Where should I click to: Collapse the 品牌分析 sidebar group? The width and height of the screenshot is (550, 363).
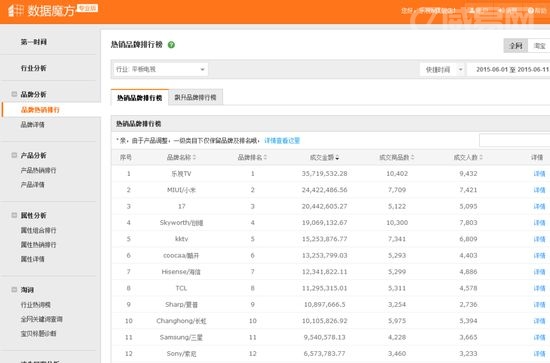[x=14, y=94]
